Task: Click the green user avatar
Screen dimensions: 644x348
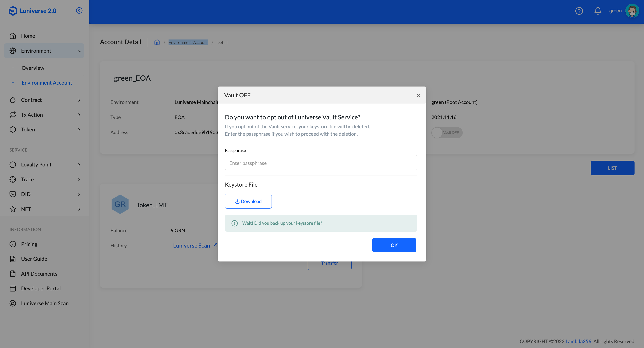Action: (x=632, y=11)
